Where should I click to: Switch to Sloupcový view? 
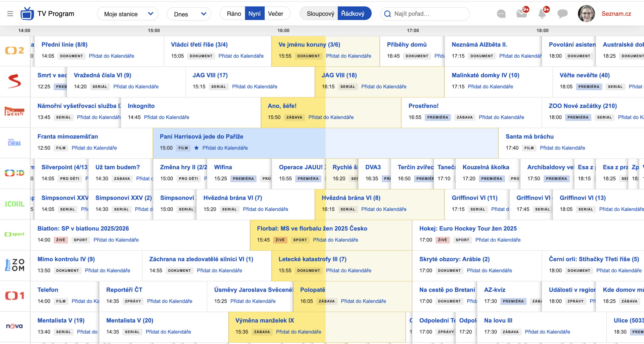pos(320,14)
